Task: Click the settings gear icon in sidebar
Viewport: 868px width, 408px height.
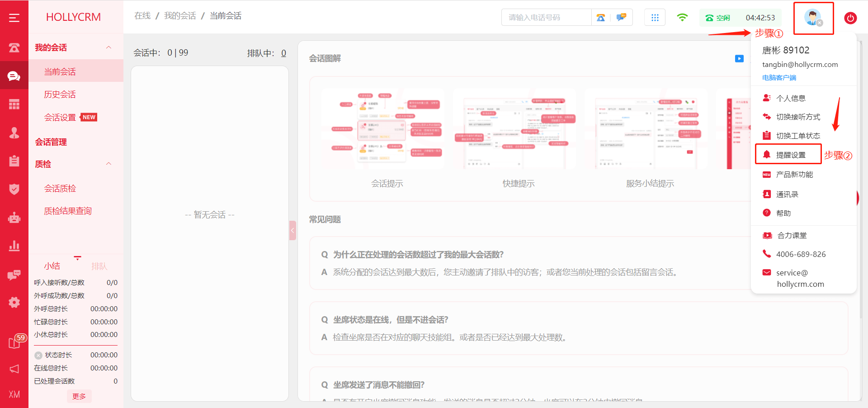Action: 14,302
